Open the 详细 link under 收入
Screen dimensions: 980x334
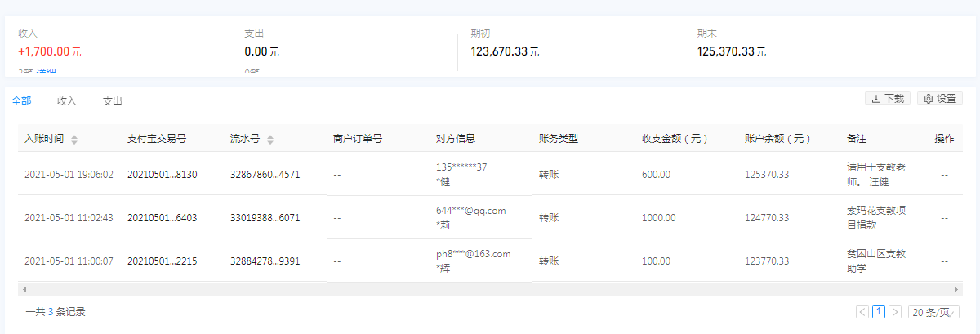(46, 73)
